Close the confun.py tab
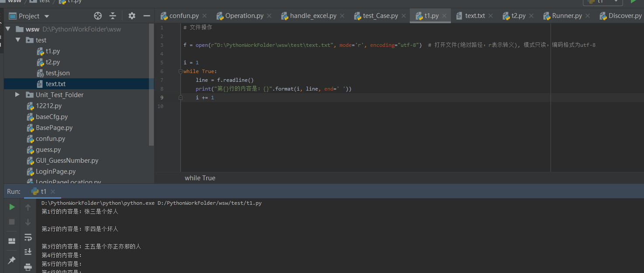Image resolution: width=644 pixels, height=273 pixels. 205,16
